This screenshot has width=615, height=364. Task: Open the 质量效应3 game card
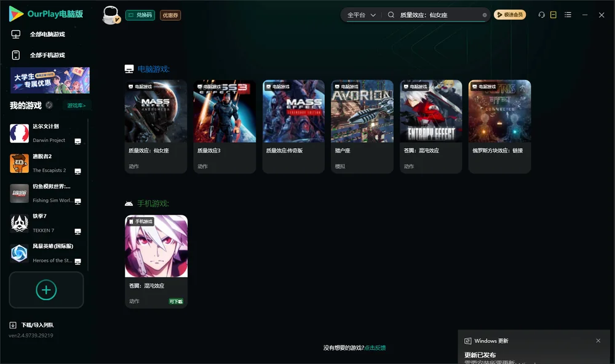[x=224, y=126]
